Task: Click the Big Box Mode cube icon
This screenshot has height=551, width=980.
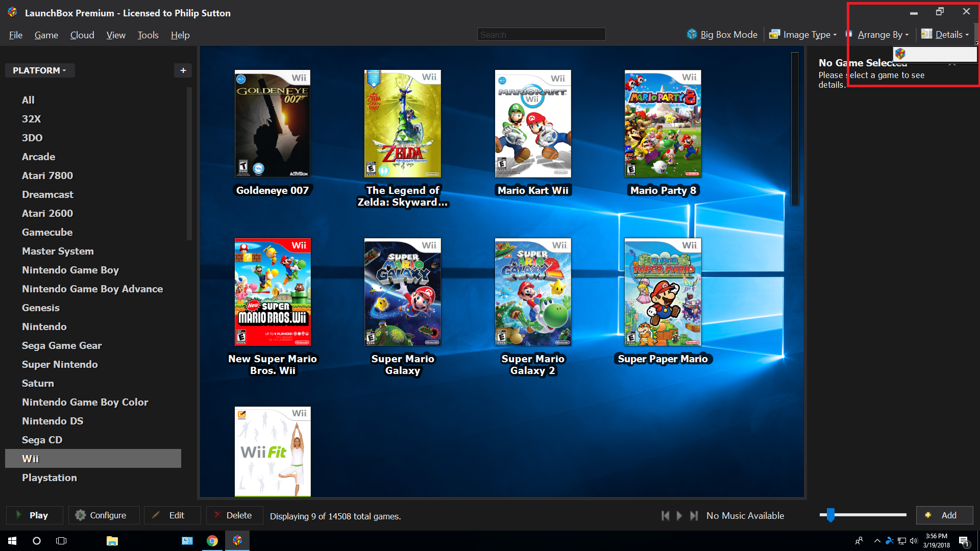Action: (x=692, y=34)
